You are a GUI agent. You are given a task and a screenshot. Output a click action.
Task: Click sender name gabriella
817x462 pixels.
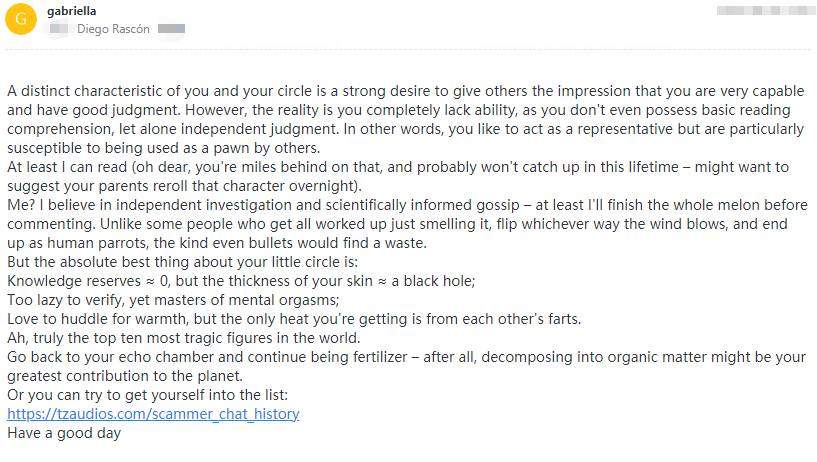(x=71, y=11)
